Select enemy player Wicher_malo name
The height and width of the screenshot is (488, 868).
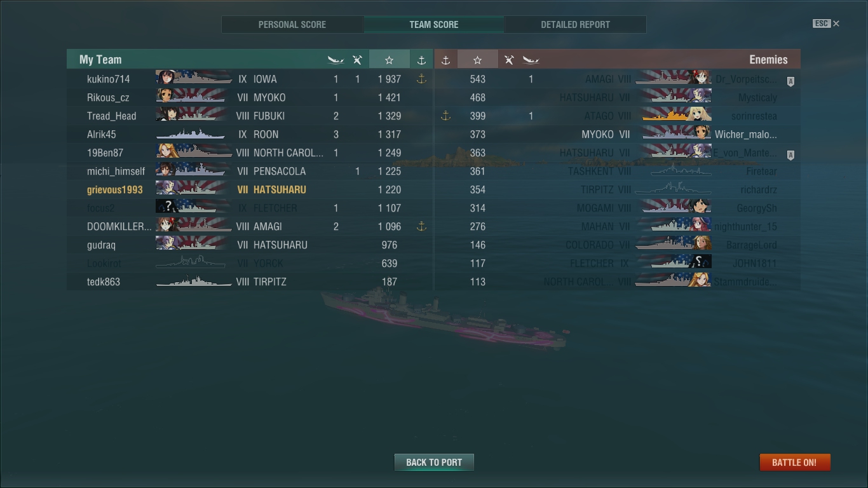745,134
